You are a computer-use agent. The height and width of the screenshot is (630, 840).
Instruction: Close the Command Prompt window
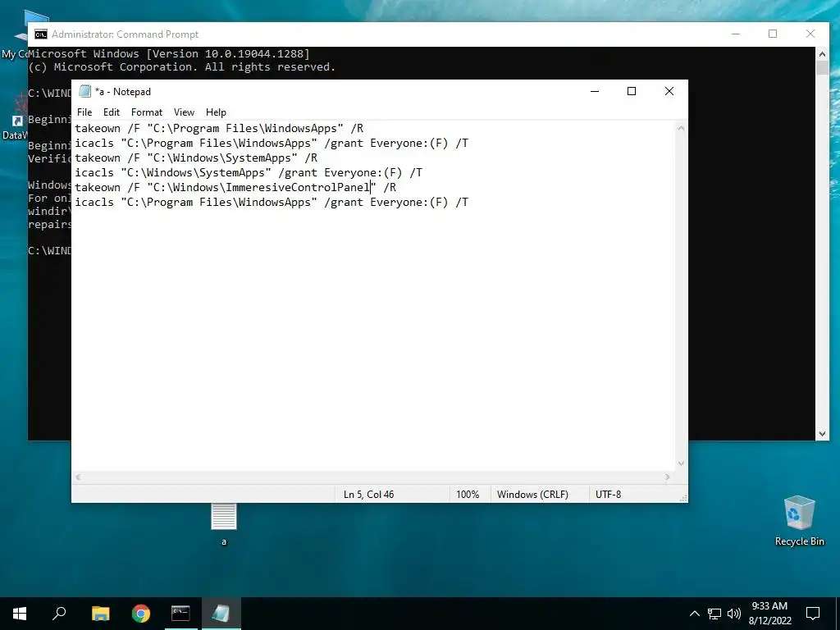pos(810,34)
